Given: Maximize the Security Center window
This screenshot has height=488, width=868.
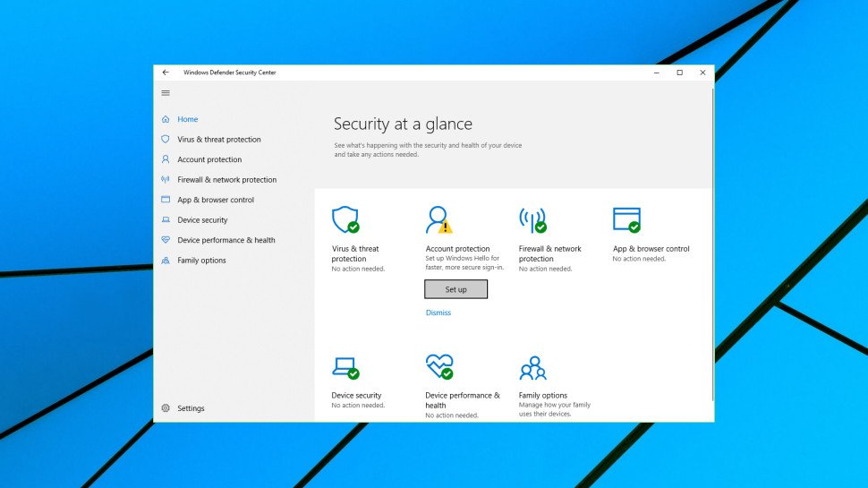Looking at the screenshot, I should [x=680, y=73].
